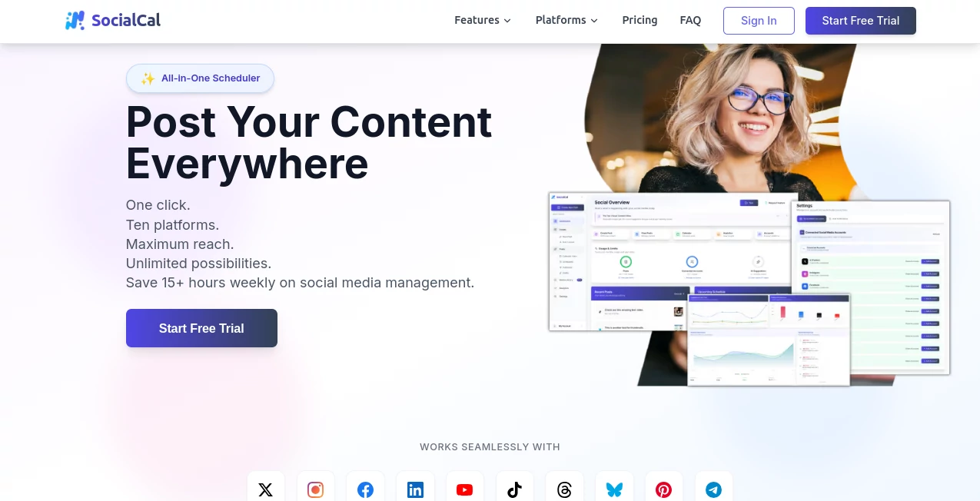Select the Instagram icon
Image resolution: width=980 pixels, height=501 pixels.
(315, 489)
